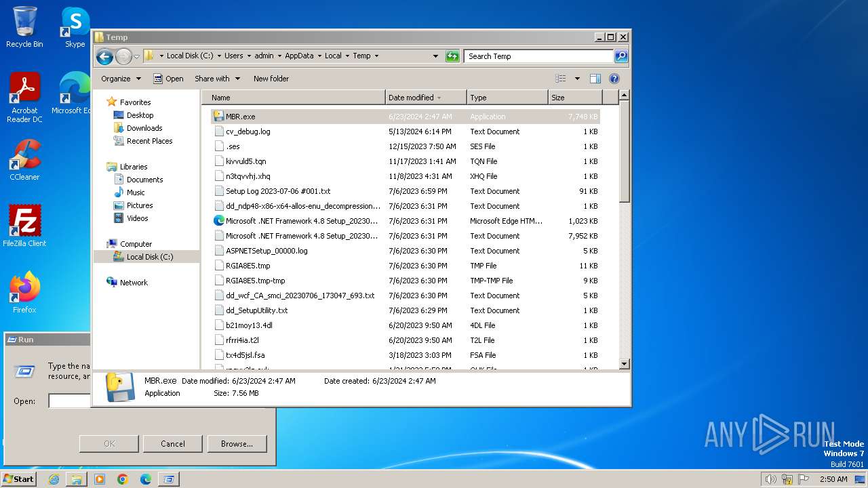
Task: Open Pictures library in navigation pane
Action: click(140, 205)
